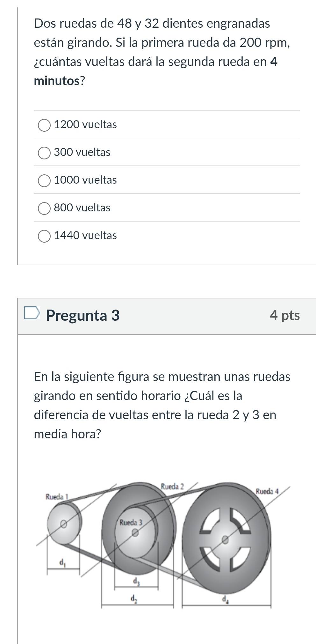Click the "Rueda 3" label on the inner wheel

click(131, 523)
